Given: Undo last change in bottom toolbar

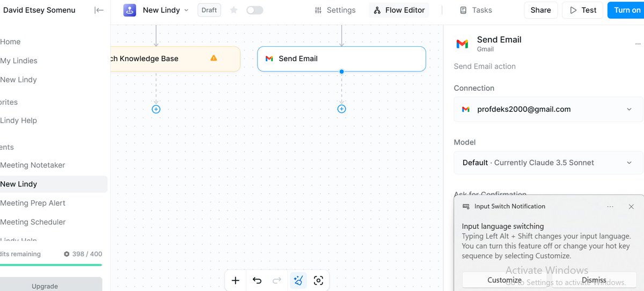Looking at the screenshot, I should coord(257,280).
